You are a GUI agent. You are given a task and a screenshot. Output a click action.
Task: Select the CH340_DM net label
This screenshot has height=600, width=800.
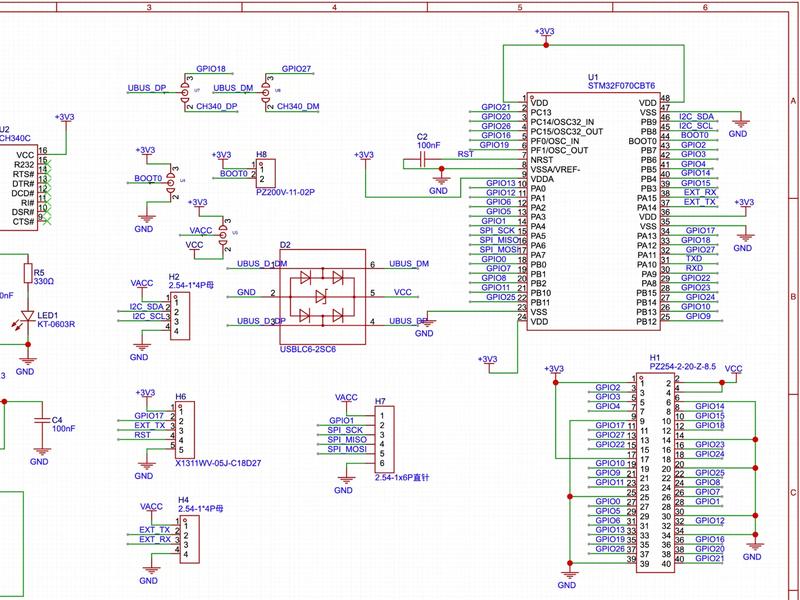pyautogui.click(x=298, y=106)
